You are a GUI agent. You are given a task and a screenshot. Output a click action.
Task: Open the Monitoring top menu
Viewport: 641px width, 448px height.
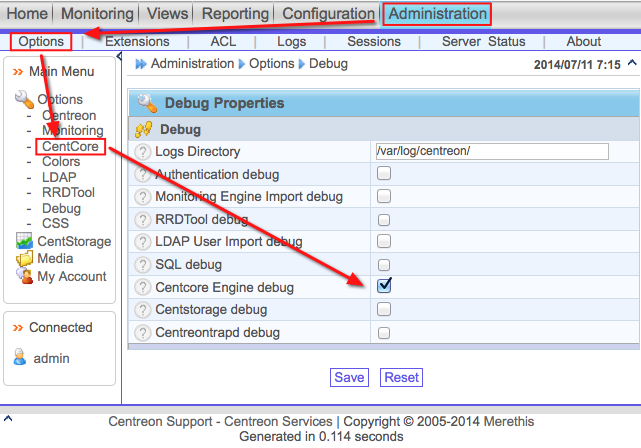pos(97,14)
